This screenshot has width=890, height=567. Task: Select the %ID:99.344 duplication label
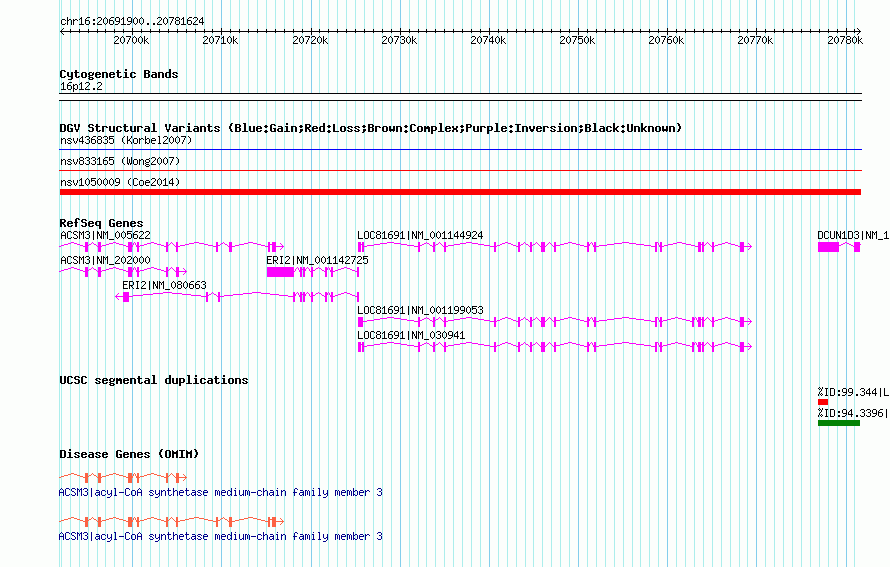tap(853, 392)
